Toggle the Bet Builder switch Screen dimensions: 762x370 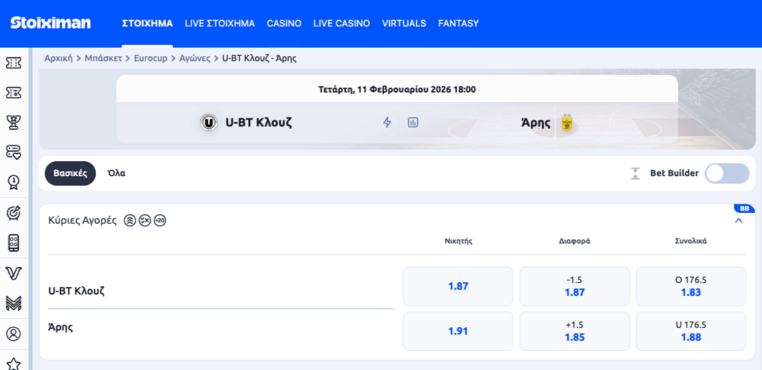(727, 174)
